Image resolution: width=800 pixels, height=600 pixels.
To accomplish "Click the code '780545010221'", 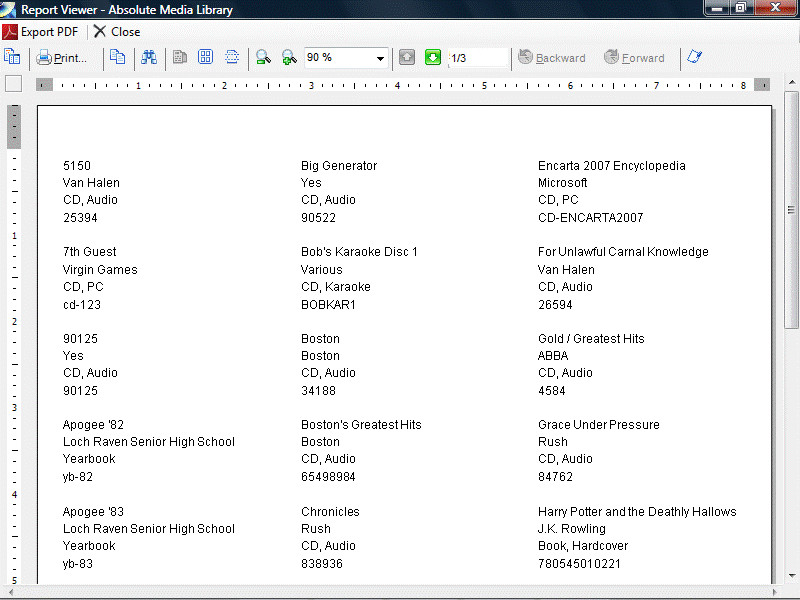I will [579, 564].
